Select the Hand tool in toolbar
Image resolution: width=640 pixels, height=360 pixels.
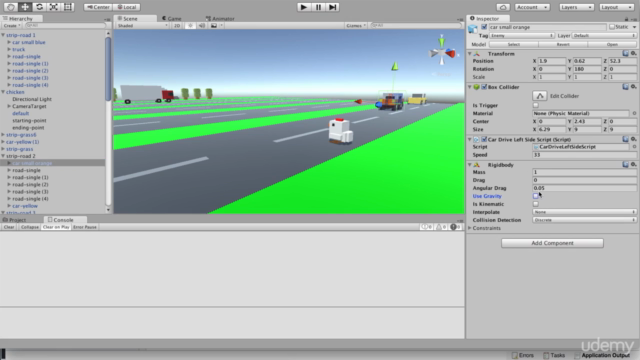tap(11, 7)
